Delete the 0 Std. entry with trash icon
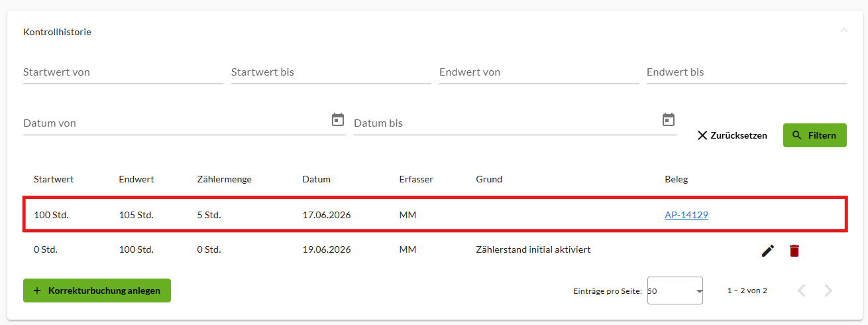This screenshot has height=325, width=868. tap(794, 251)
